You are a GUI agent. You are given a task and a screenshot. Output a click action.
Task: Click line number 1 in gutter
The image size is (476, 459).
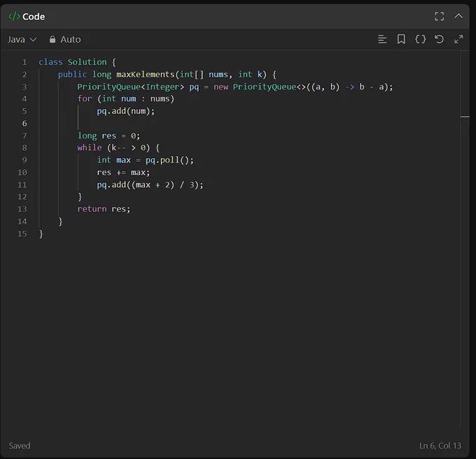(x=24, y=62)
